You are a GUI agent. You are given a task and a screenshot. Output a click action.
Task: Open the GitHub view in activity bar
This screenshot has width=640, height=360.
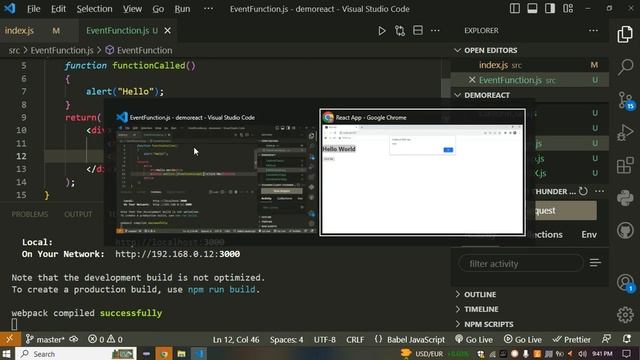(625, 231)
